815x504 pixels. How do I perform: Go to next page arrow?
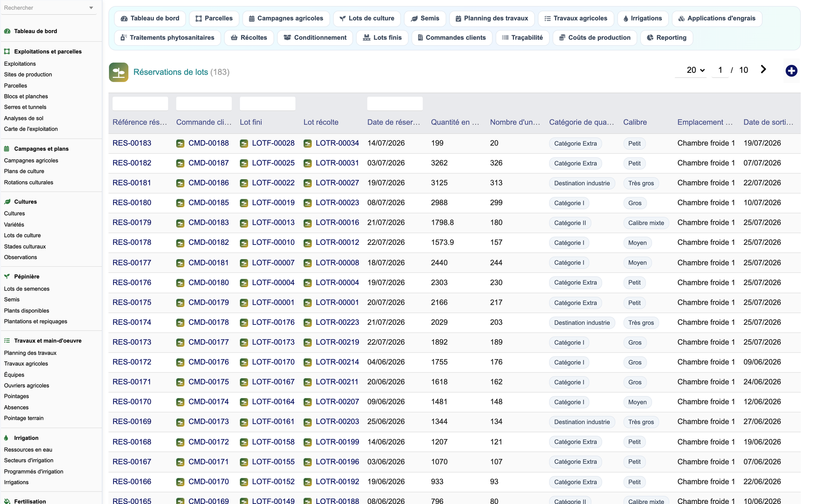763,69
